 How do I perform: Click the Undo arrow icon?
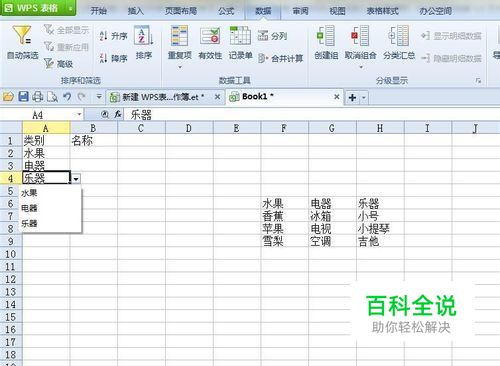pos(67,97)
